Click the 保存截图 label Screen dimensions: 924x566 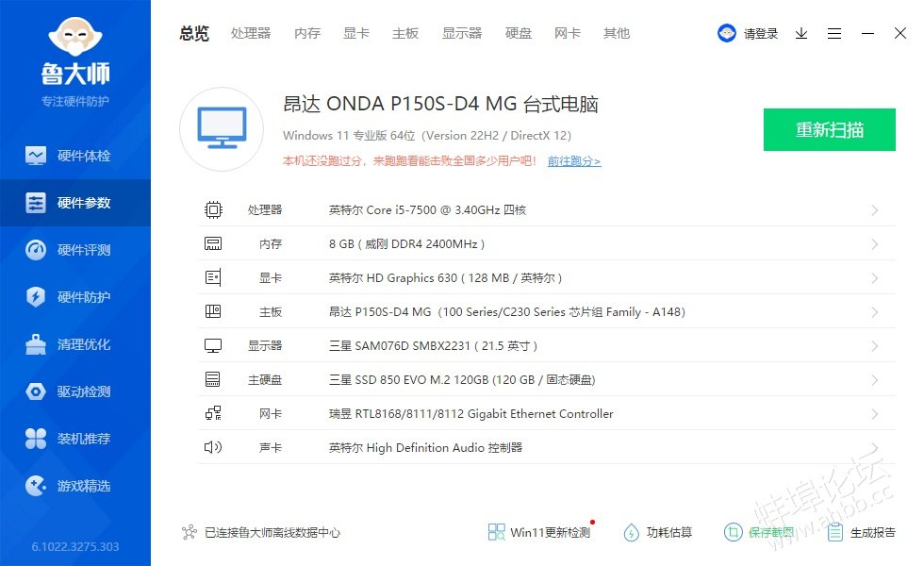tap(771, 532)
